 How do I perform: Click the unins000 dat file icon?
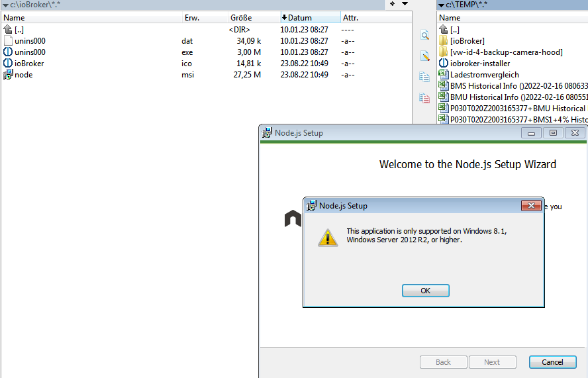point(8,41)
